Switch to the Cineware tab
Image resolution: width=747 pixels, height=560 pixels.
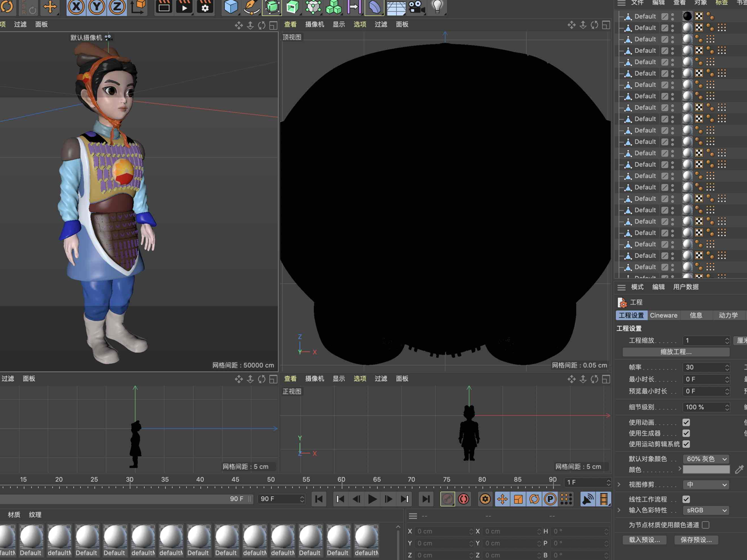click(663, 315)
